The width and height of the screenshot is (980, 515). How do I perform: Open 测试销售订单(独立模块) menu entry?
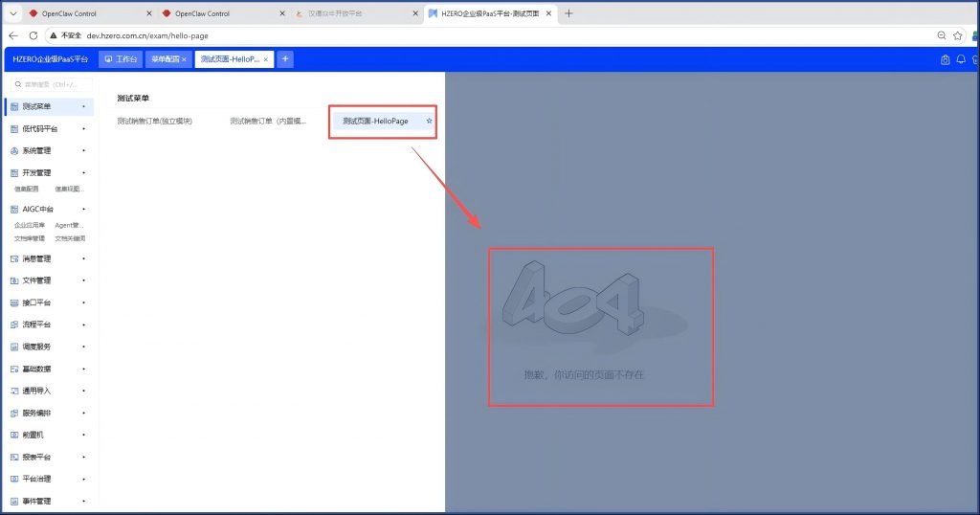[155, 122]
